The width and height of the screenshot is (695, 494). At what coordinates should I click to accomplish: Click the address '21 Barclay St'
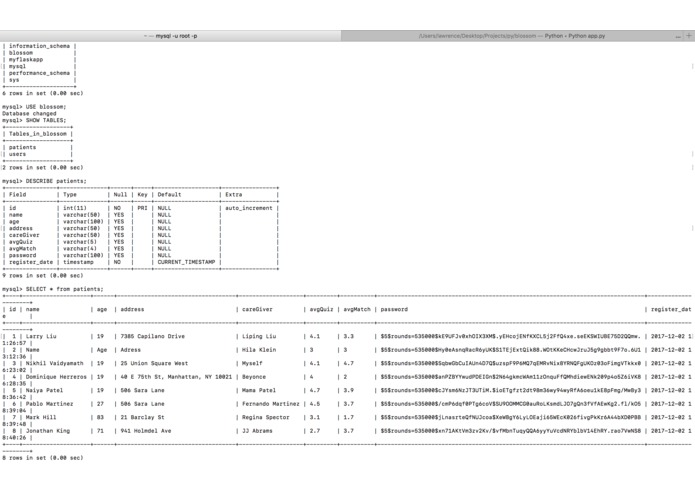pos(142,417)
